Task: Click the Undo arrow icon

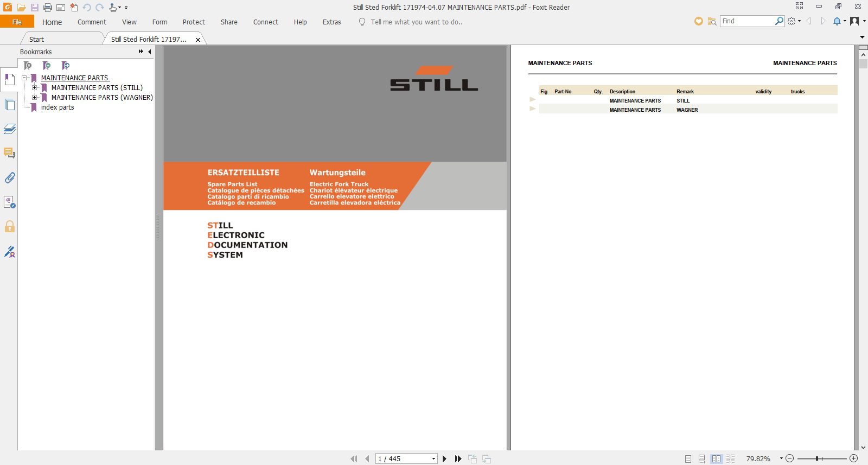Action: point(87,8)
